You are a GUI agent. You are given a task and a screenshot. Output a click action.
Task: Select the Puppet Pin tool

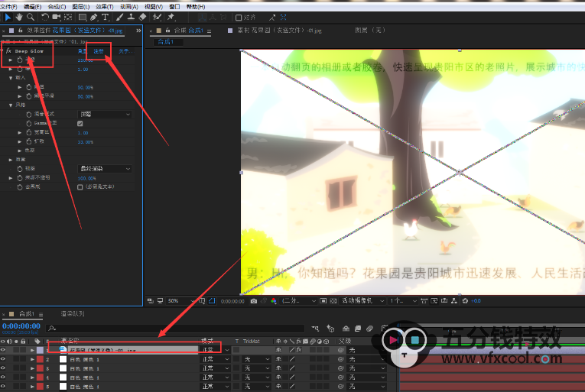pos(171,17)
